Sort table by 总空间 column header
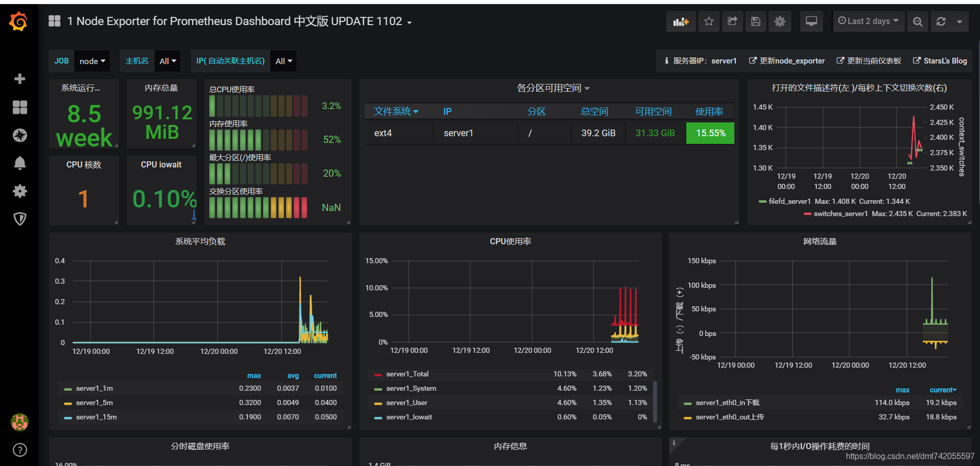This screenshot has height=466, width=980. (x=594, y=111)
